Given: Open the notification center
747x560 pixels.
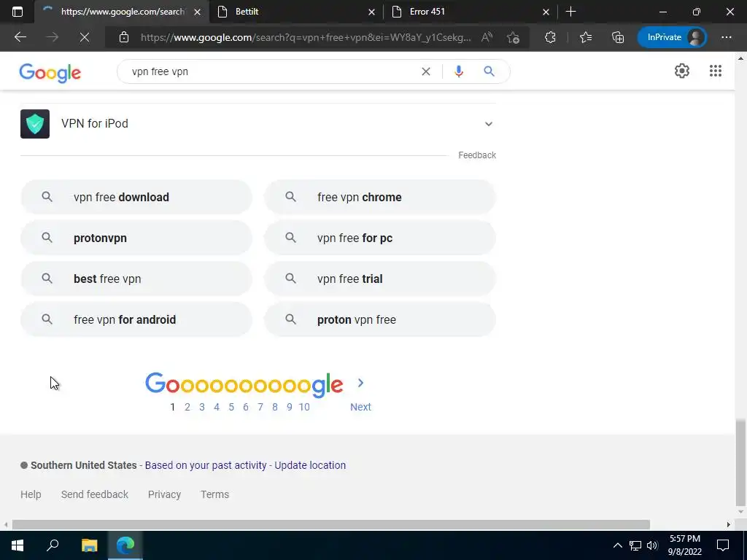Looking at the screenshot, I should tap(723, 545).
